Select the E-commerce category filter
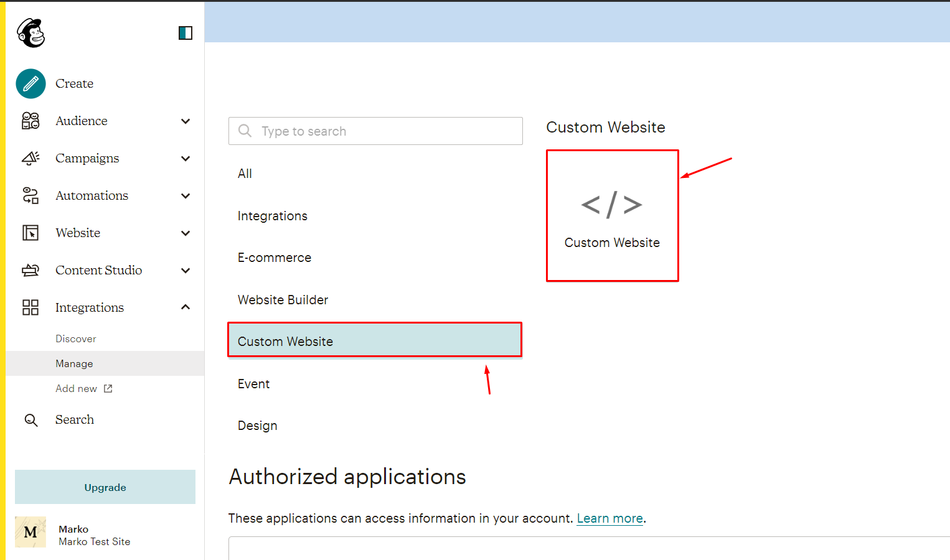Viewport: 950px width, 560px height. coord(275,258)
